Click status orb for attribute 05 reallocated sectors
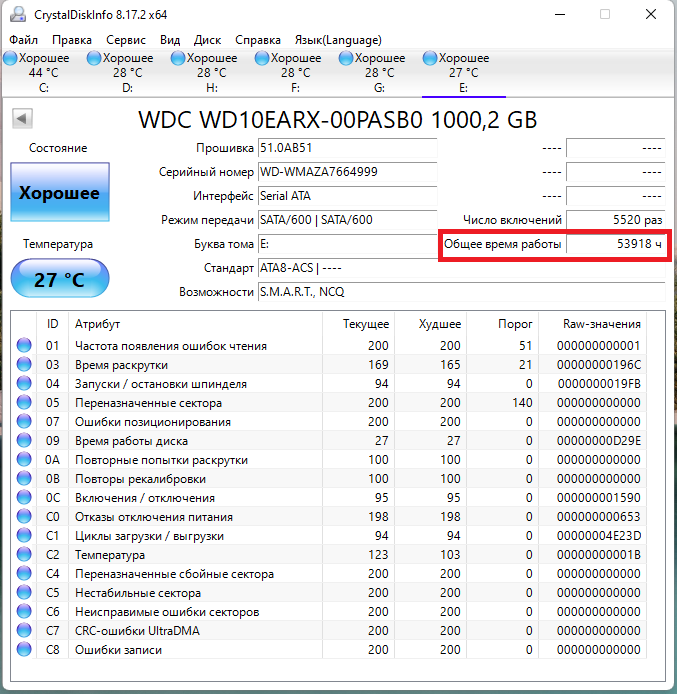This screenshot has height=694, width=677. coord(24,402)
